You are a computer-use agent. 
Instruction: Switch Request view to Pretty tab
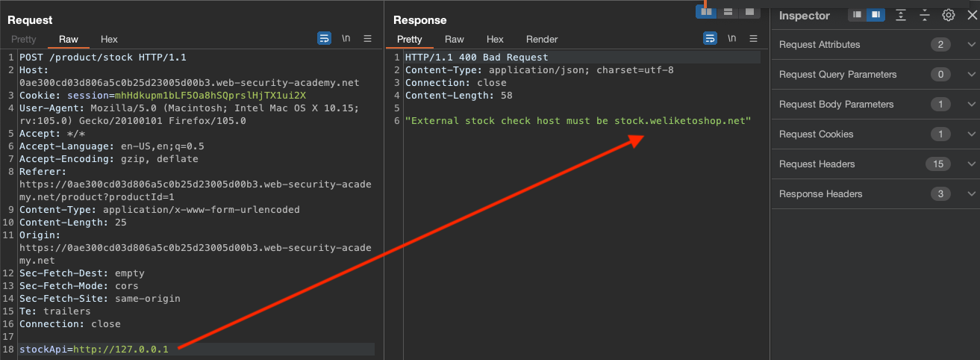click(x=23, y=39)
